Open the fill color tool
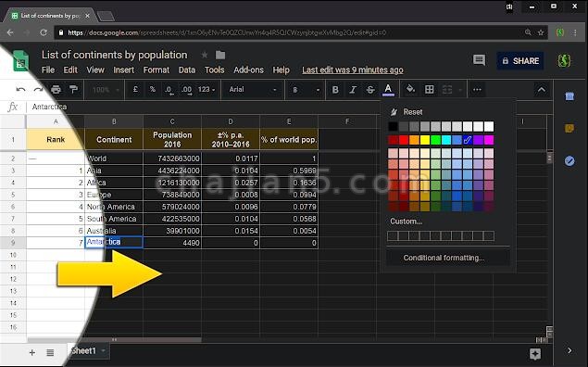Image resolution: width=588 pixels, height=367 pixels. [x=410, y=89]
